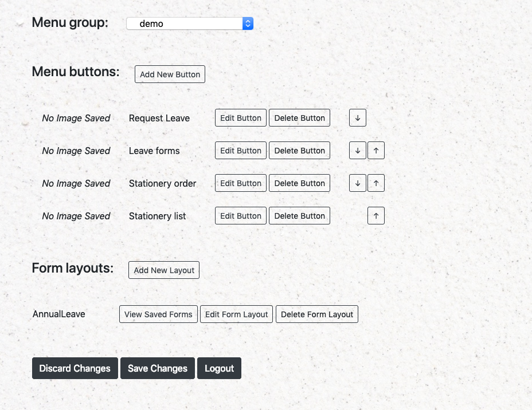Viewport: 532px width, 410px height.
Task: Move Request Leave down with arrow button
Action: click(357, 118)
